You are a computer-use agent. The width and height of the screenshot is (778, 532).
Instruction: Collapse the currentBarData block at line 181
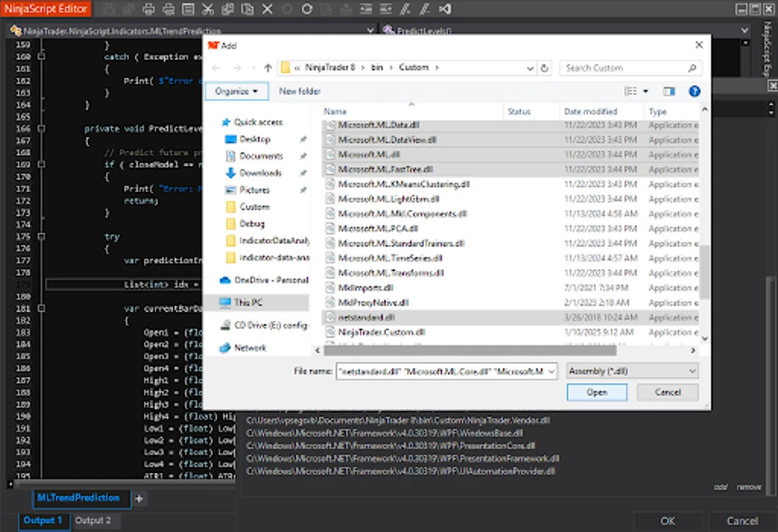coord(42,309)
